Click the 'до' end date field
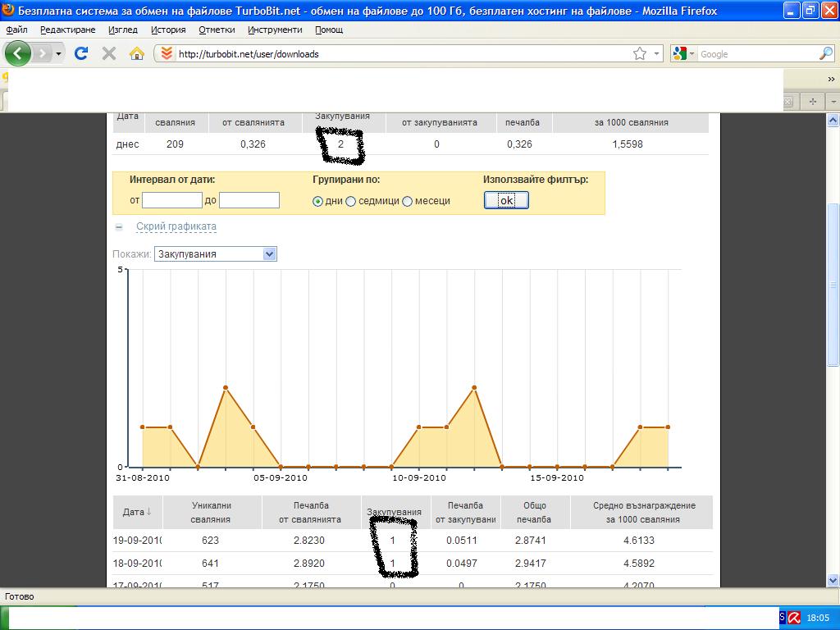 click(x=249, y=200)
